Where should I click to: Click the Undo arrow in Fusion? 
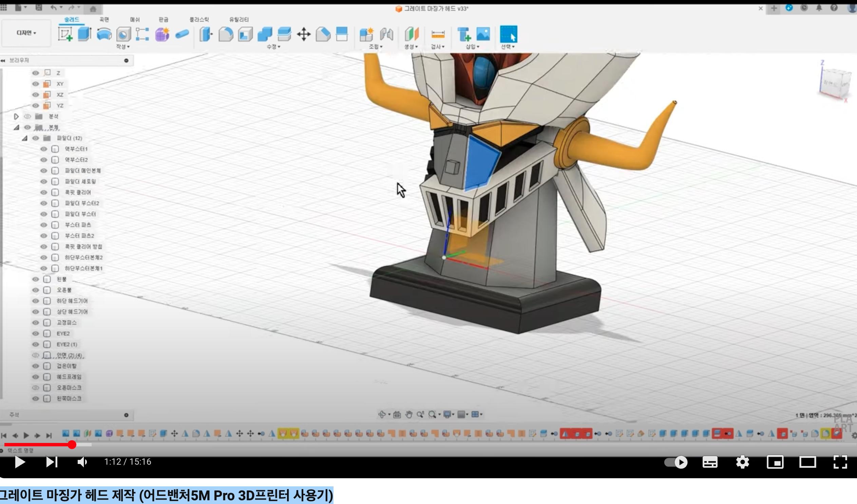coord(53,7)
